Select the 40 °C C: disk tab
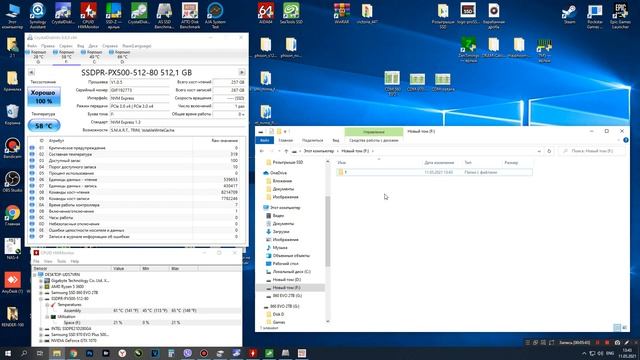640x360 pixels. pos(94,57)
